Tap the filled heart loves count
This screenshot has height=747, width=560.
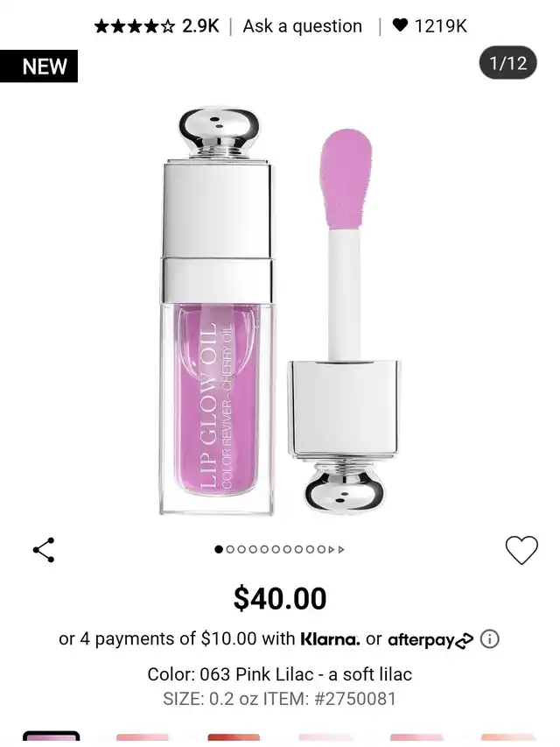click(430, 25)
